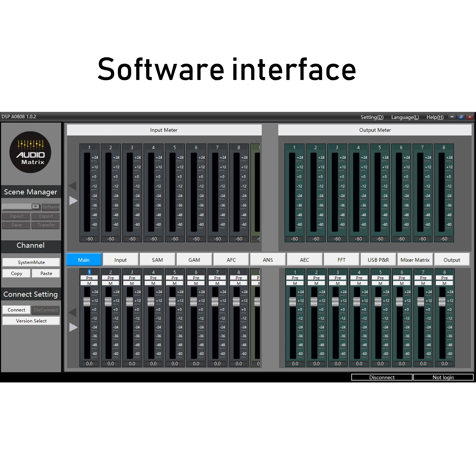Screen dimensions: 476x476
Task: Mute input channel 1 with M
Action: (89, 283)
